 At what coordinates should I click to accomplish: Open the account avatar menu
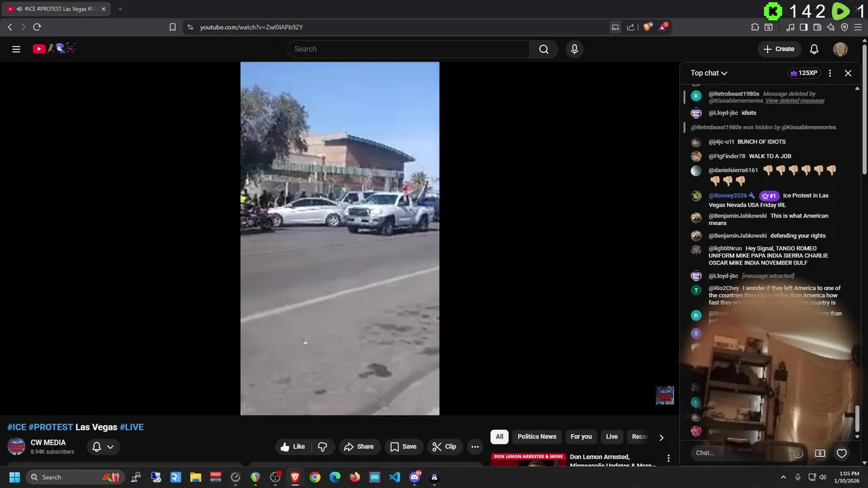(840, 49)
